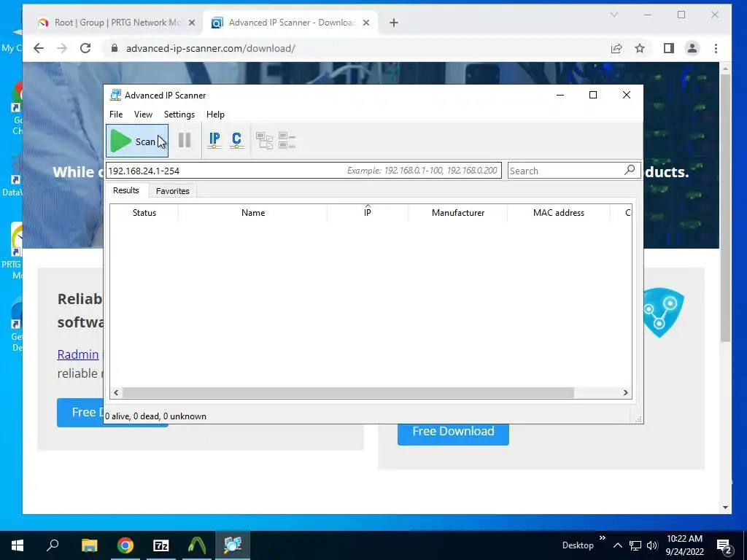
Task: Open a new Chrome tab
Action: point(393,23)
